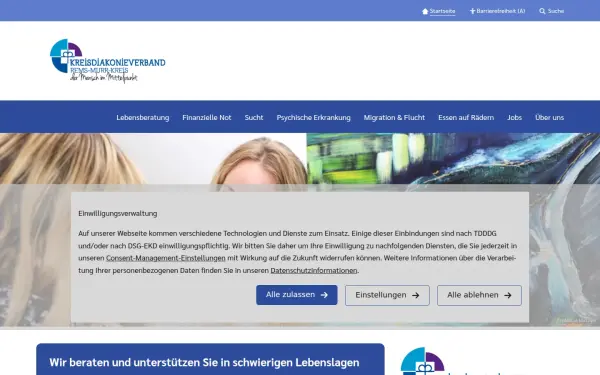
Task: Open the consent Einstellungen button
Action: pyautogui.click(x=387, y=295)
